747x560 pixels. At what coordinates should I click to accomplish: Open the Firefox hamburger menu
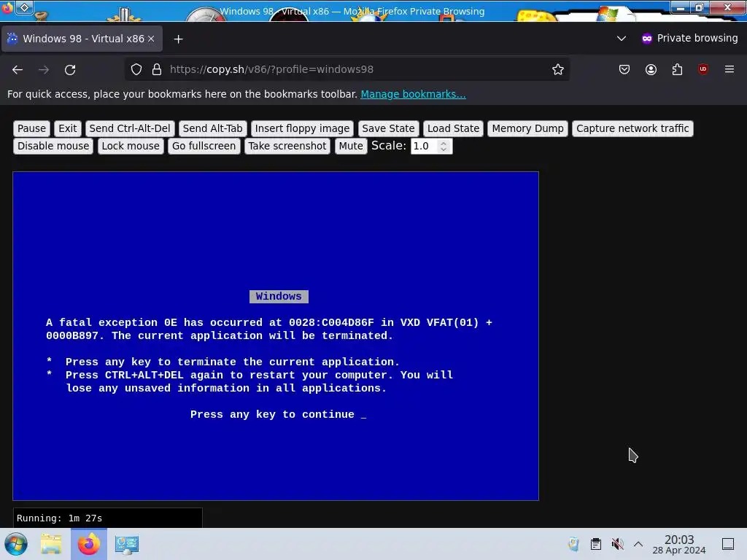click(x=729, y=69)
